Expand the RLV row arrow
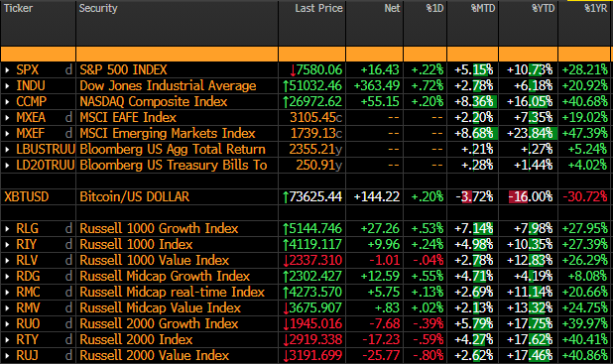613x364 pixels. tap(7, 261)
